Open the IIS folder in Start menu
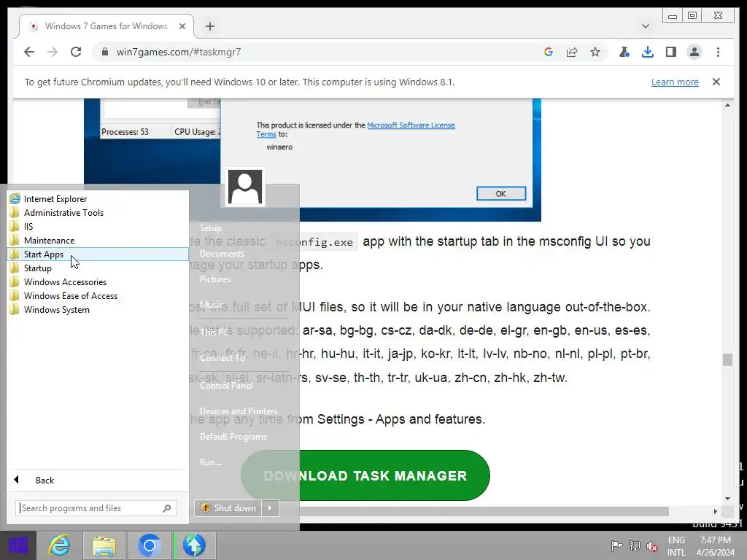This screenshot has width=747, height=560. coord(98,226)
